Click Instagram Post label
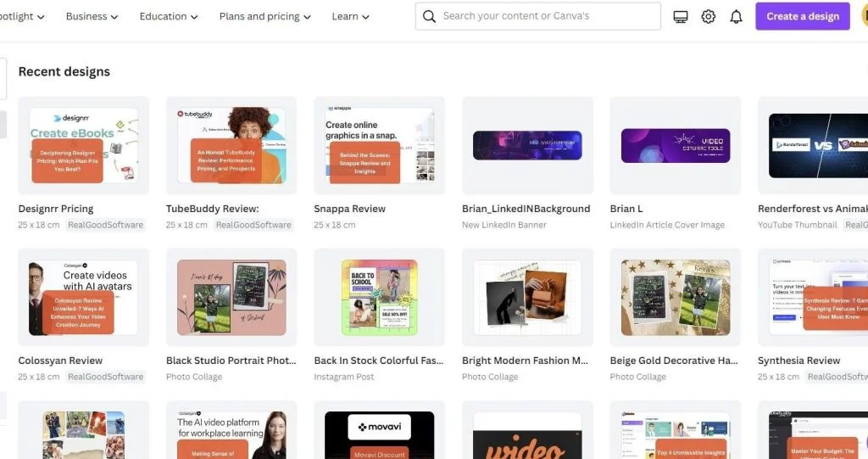The width and height of the screenshot is (868, 459). tap(344, 377)
